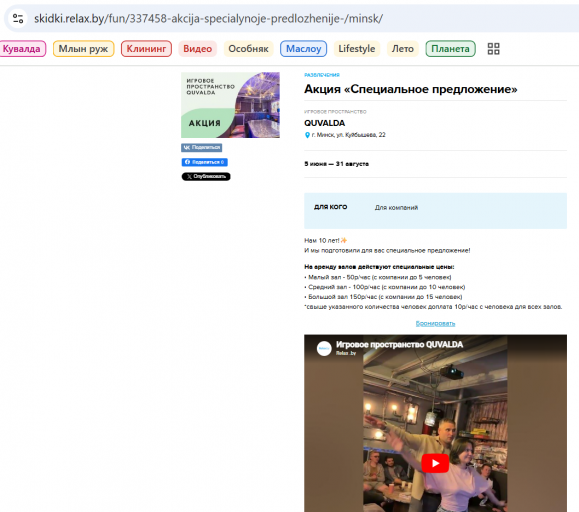Click the address ул. Куйбышева, 22

349,135
